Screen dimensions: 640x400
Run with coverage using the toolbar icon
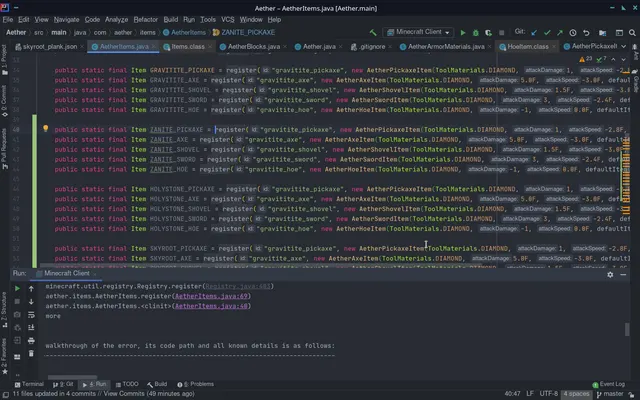(488, 33)
